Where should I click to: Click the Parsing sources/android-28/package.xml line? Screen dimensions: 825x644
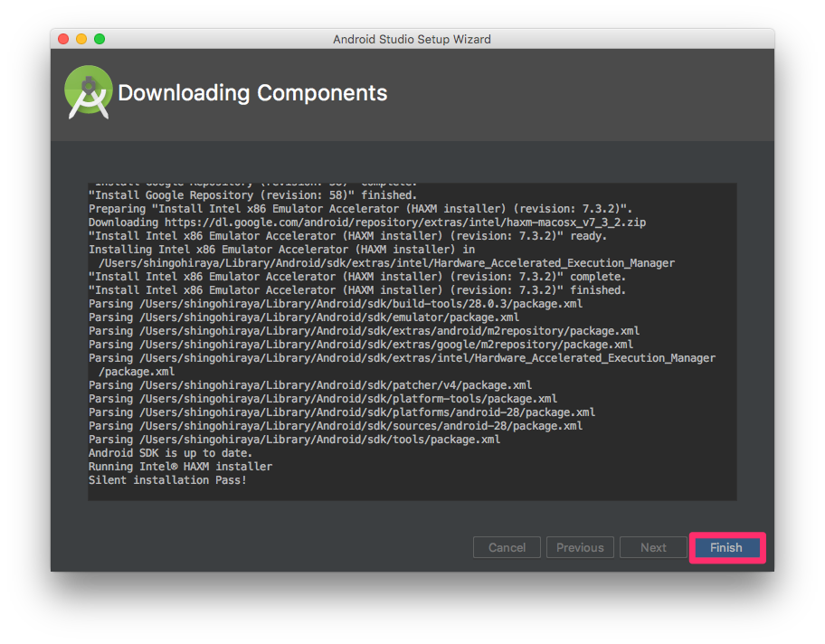(x=336, y=426)
